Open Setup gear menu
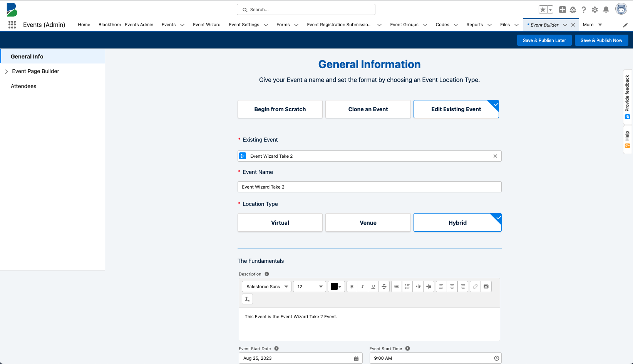Image resolution: width=633 pixels, height=364 pixels. [x=595, y=10]
